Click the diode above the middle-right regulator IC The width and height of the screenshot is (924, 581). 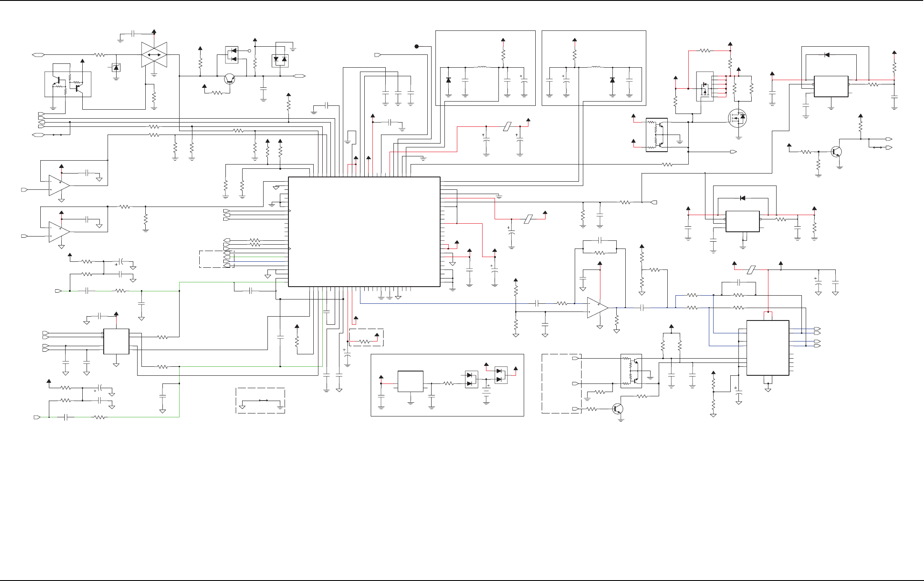(743, 198)
